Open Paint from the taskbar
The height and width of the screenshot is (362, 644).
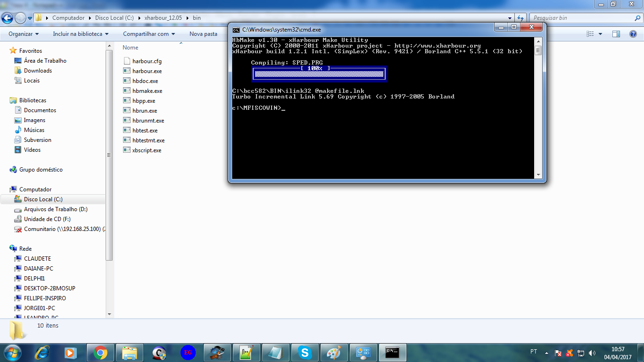click(334, 353)
